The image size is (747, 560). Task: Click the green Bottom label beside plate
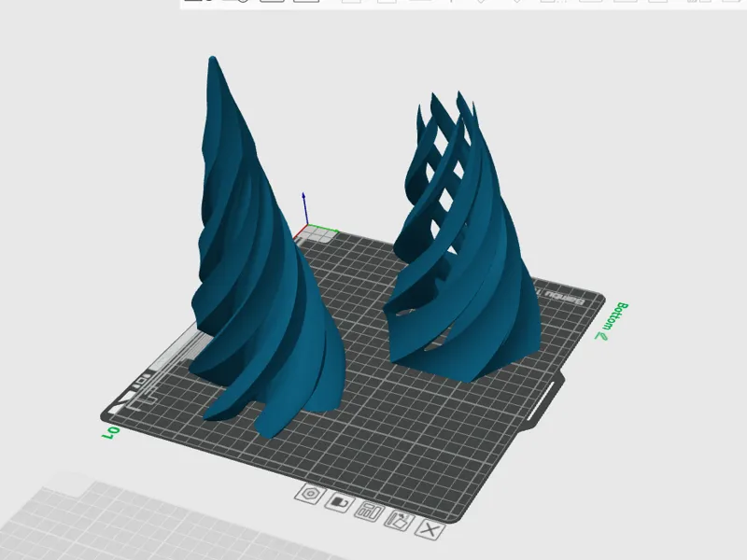coord(613,321)
